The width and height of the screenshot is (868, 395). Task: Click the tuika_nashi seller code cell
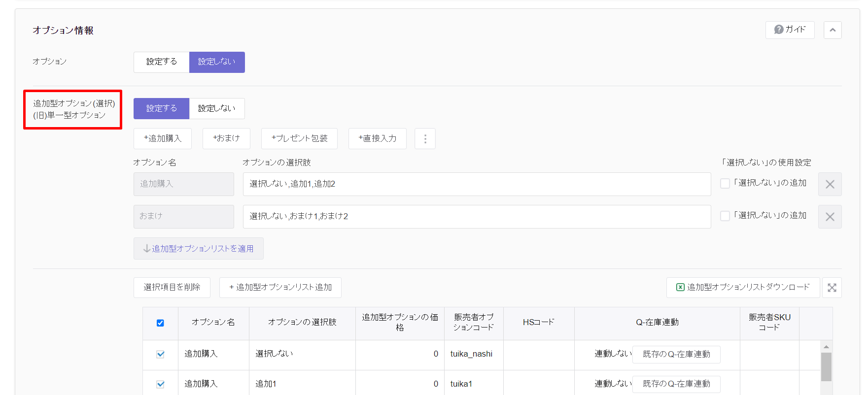pyautogui.click(x=474, y=354)
